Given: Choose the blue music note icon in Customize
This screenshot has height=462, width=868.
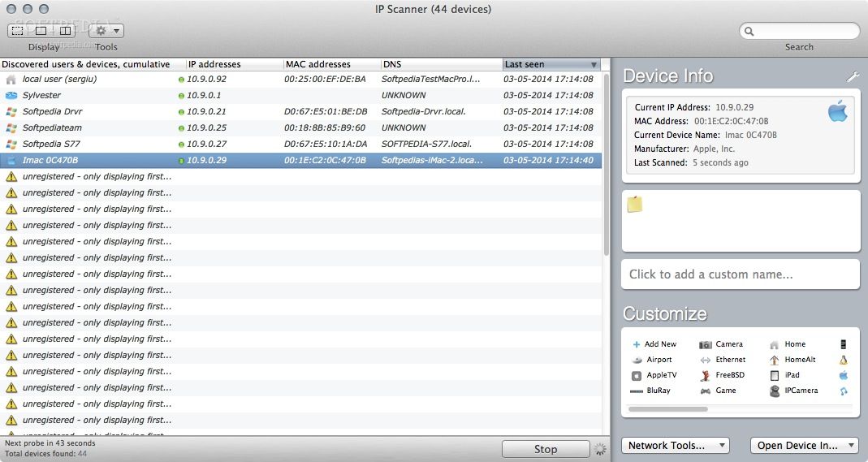Looking at the screenshot, I should click(x=844, y=391).
